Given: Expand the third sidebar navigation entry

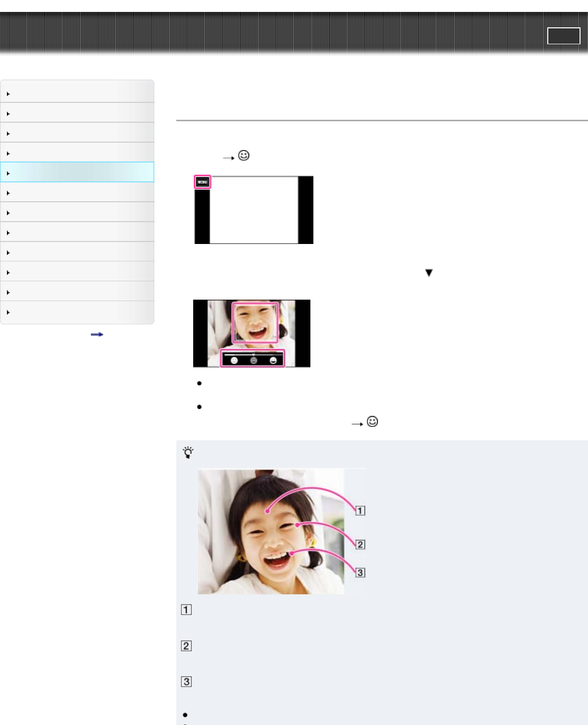Looking at the screenshot, I should coord(77,133).
